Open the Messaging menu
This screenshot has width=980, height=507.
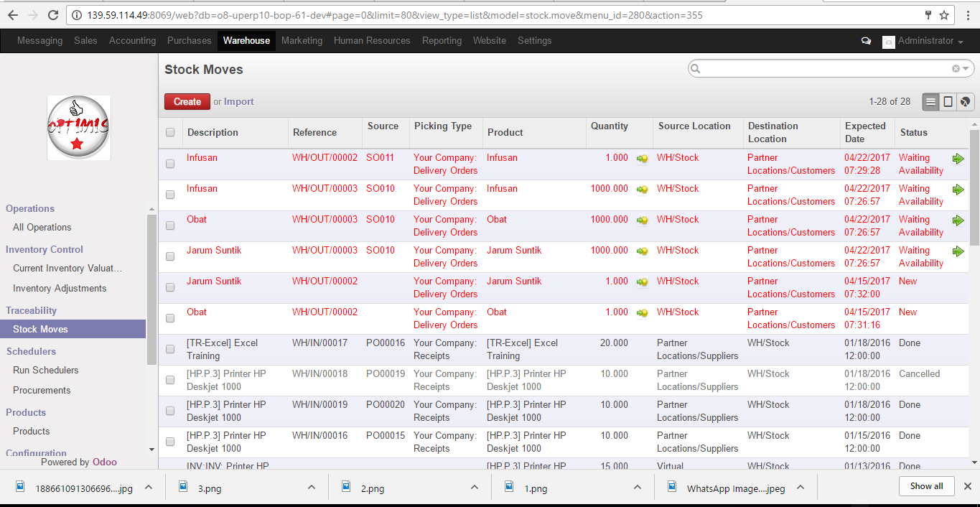click(39, 41)
